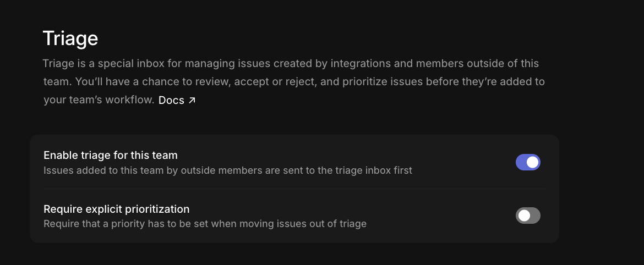
Task: Disable triage for this team toggle
Action: tap(528, 162)
